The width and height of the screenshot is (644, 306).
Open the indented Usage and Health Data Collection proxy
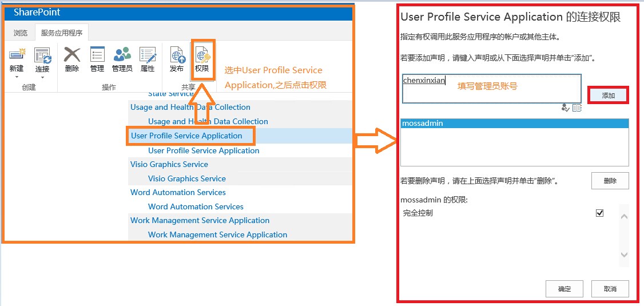click(x=208, y=122)
